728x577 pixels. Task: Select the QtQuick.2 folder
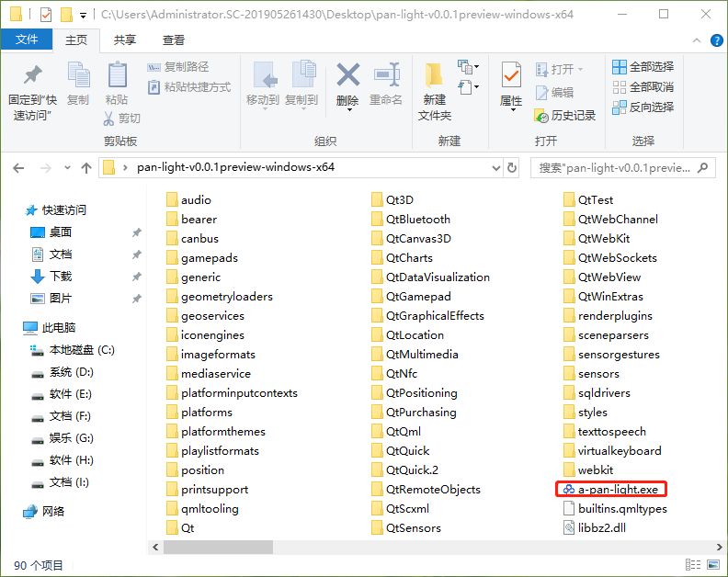(404, 470)
